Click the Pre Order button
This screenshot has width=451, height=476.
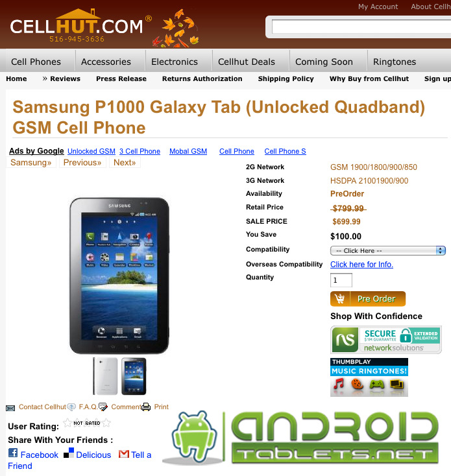pyautogui.click(x=368, y=299)
